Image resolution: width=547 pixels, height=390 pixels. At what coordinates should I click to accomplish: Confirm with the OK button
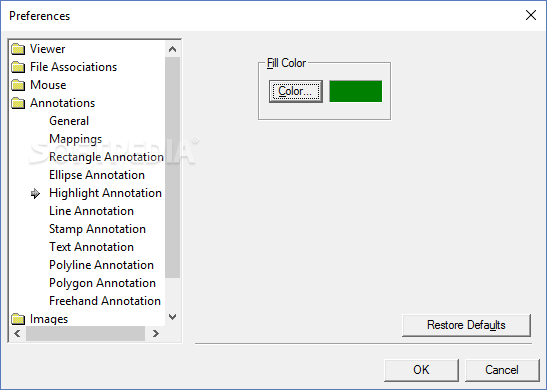[421, 370]
